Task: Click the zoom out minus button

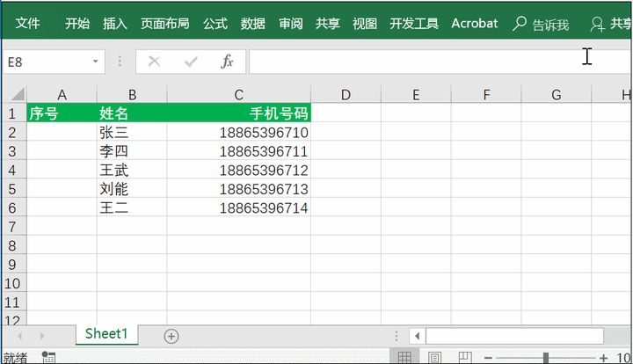Action: tap(484, 357)
